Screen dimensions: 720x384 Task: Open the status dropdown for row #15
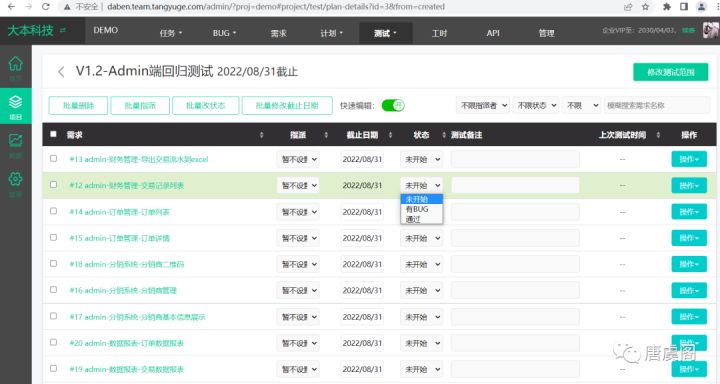tap(422, 238)
